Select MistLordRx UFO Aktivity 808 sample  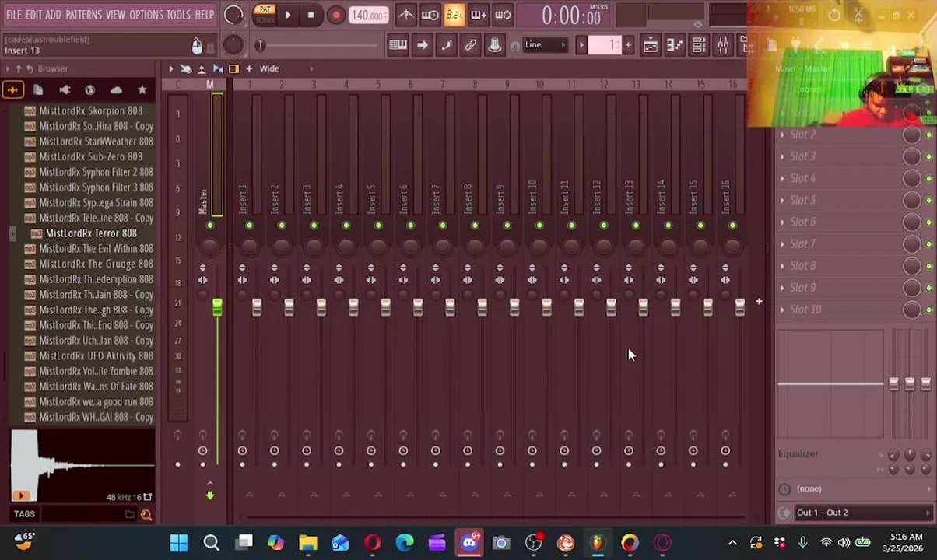pyautogui.click(x=90, y=355)
